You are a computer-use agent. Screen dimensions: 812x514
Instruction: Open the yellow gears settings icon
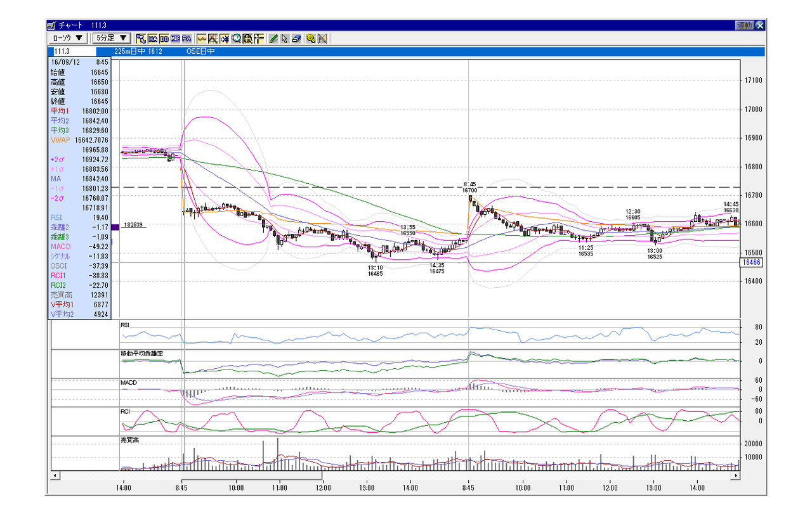coord(311,39)
